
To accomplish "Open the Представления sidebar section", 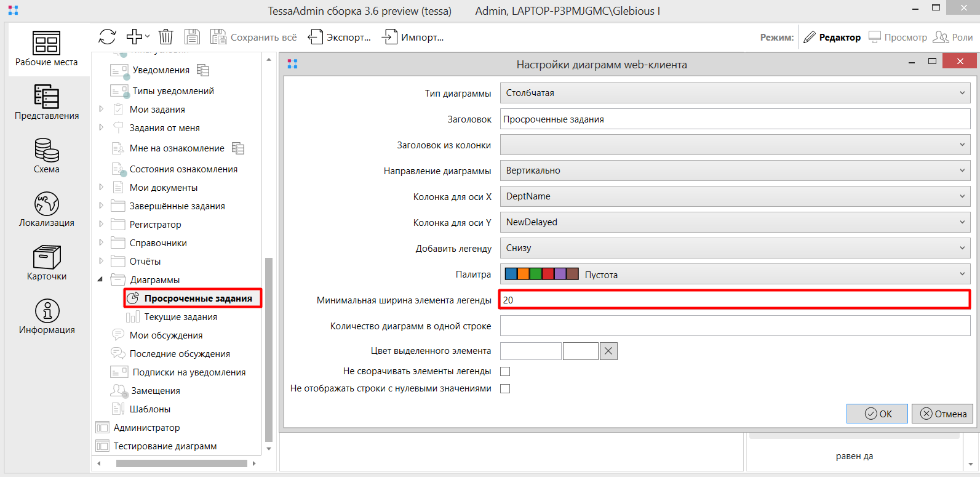I will click(x=47, y=102).
